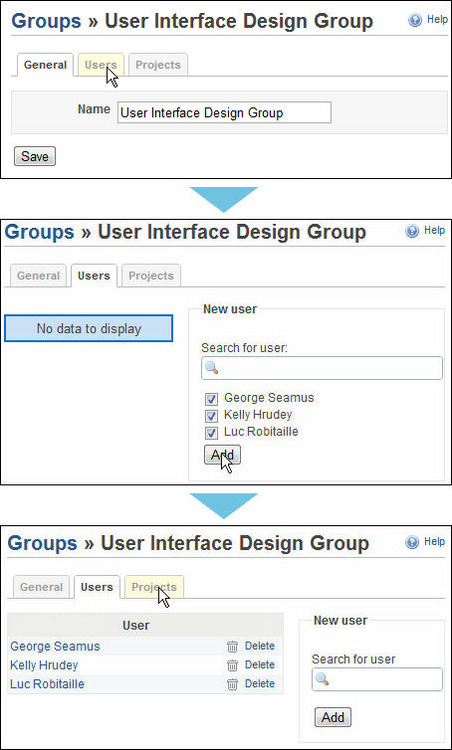
Task: Click Help icon in middle panel
Action: point(412,231)
